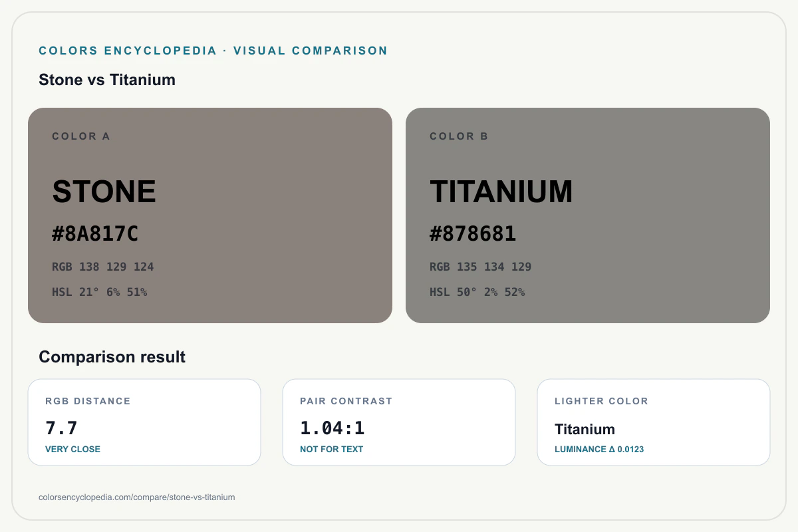Click Titanium in the Lighter Color card
Viewport: 798px width, 532px height.
click(x=585, y=429)
